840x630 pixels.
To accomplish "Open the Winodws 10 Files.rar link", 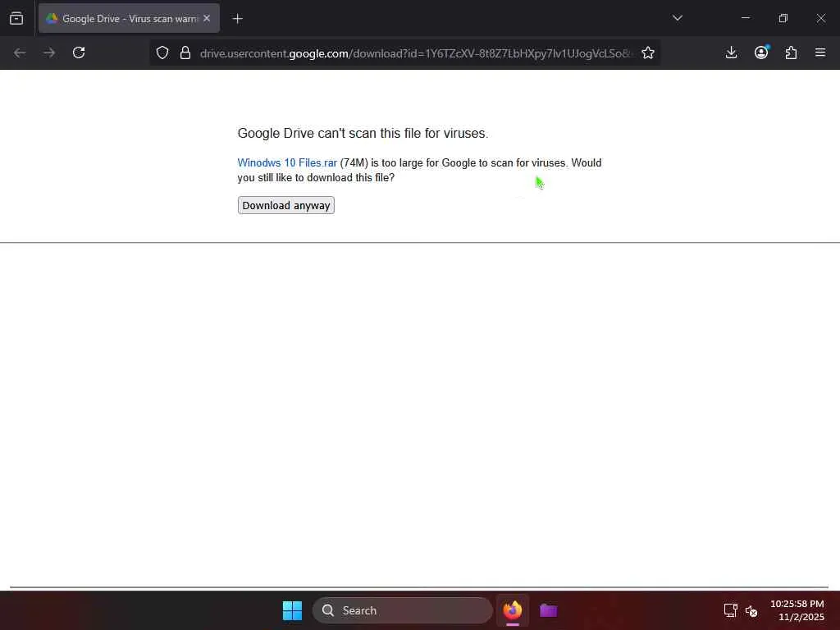I will pos(287,163).
